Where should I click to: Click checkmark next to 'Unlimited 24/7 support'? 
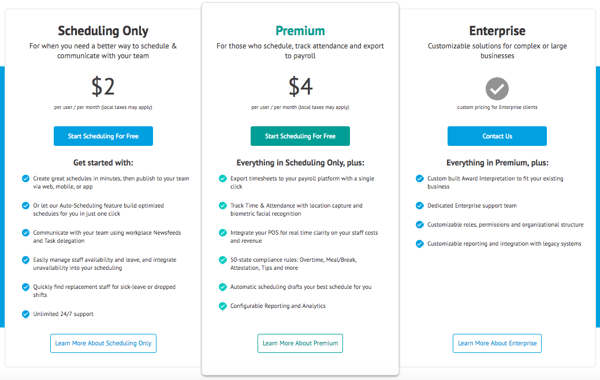(26, 314)
